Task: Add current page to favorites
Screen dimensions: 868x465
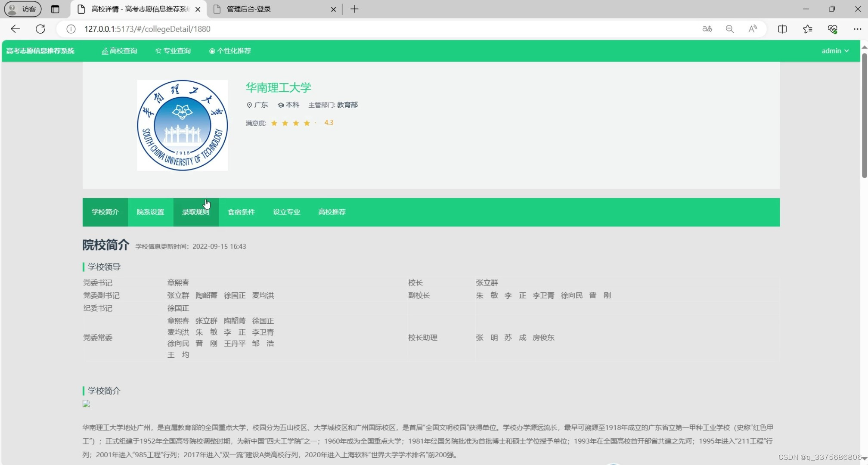Action: 808,29
